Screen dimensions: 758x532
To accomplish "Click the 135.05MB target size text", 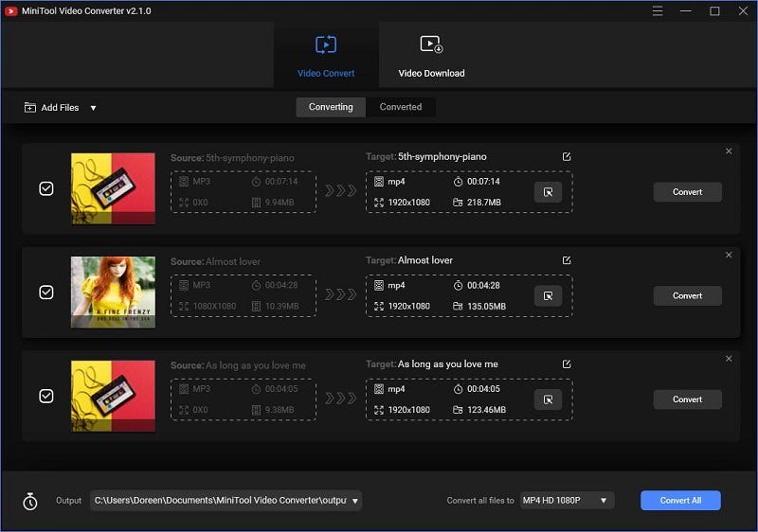I will 486,306.
